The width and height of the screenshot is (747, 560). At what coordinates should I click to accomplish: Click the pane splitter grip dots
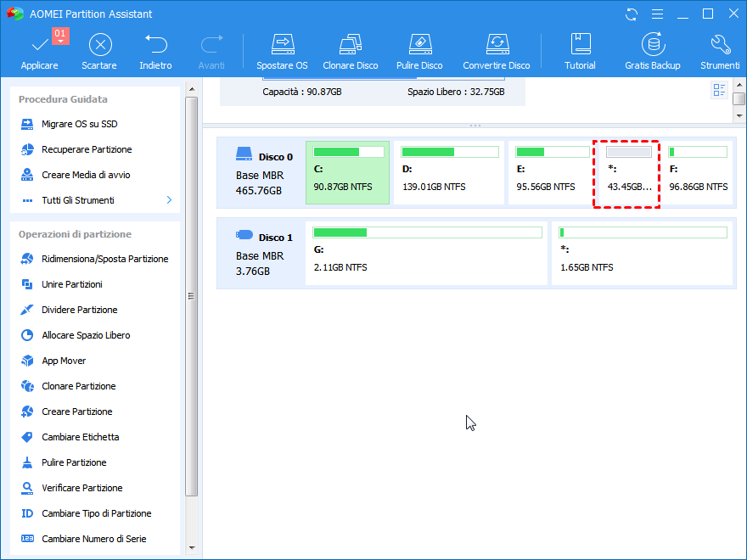point(475,126)
